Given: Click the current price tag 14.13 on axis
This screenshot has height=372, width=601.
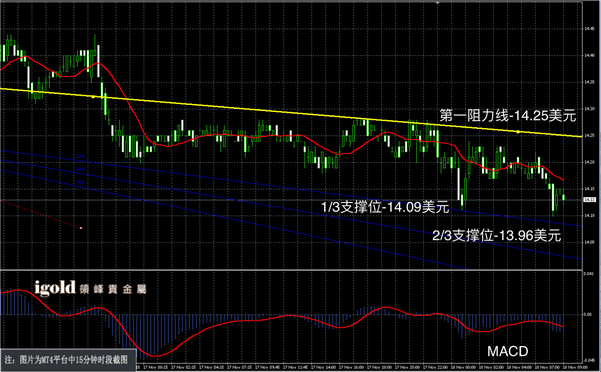Looking at the screenshot, I should [589, 200].
